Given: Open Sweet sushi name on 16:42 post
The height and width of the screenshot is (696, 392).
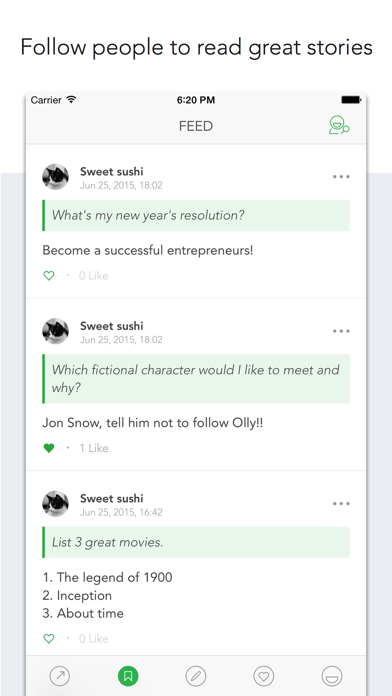Looking at the screenshot, I should click(x=111, y=498).
